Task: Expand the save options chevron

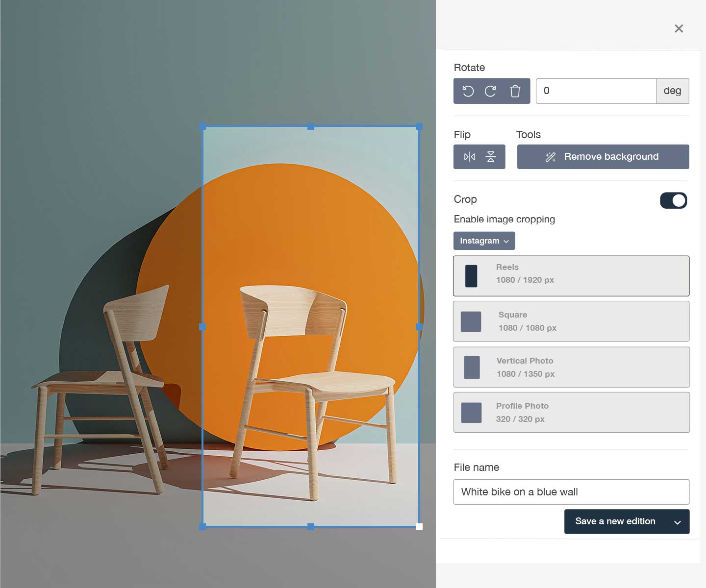Action: pos(678,522)
